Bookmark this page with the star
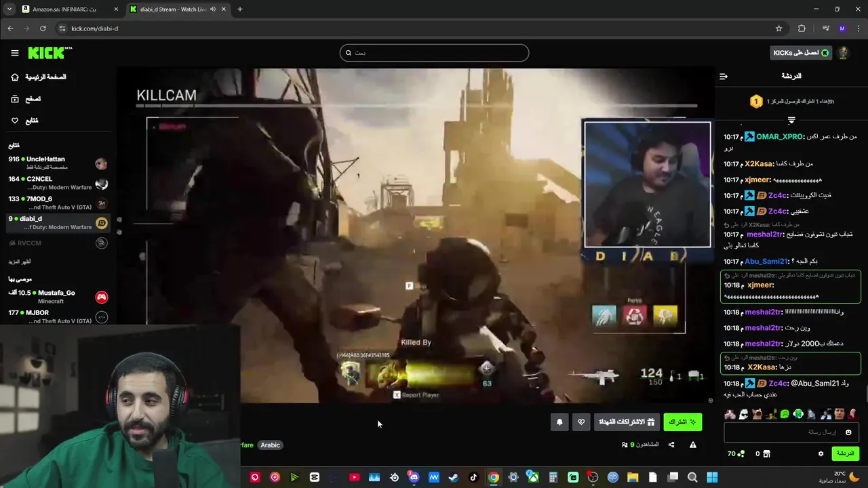 [x=778, y=28]
